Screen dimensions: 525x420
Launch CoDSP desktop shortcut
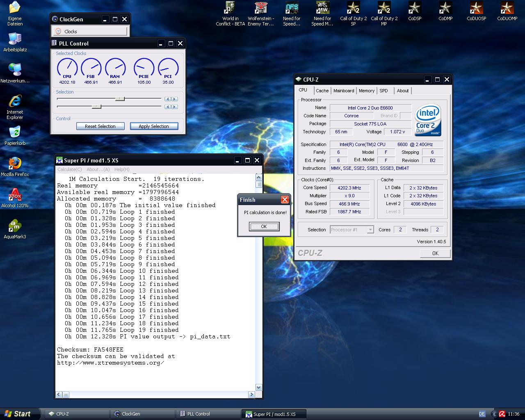pos(415,11)
